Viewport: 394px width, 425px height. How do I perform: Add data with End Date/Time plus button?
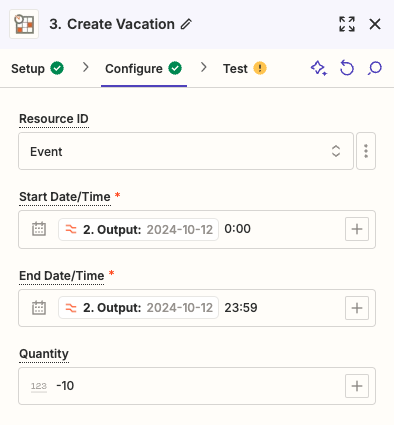(357, 308)
